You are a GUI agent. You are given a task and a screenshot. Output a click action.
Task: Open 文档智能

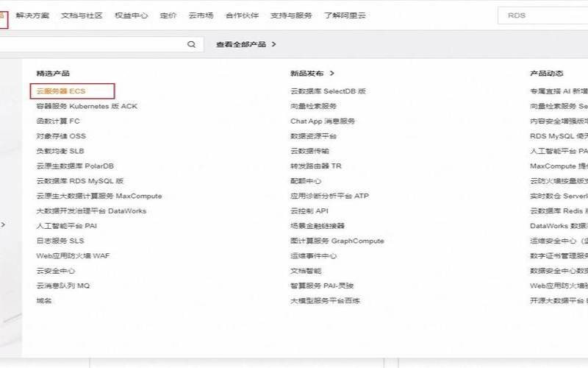(306, 271)
